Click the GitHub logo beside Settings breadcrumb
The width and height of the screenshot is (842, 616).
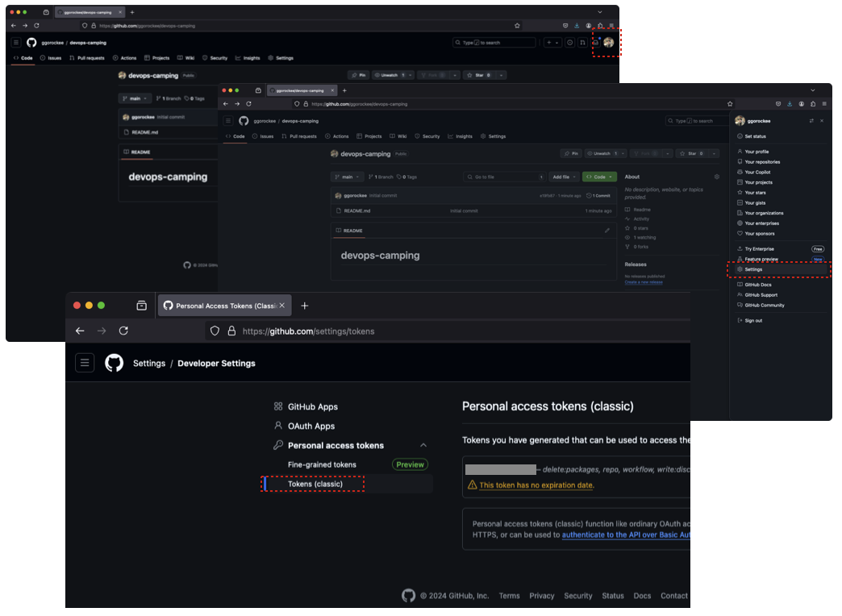tap(114, 364)
